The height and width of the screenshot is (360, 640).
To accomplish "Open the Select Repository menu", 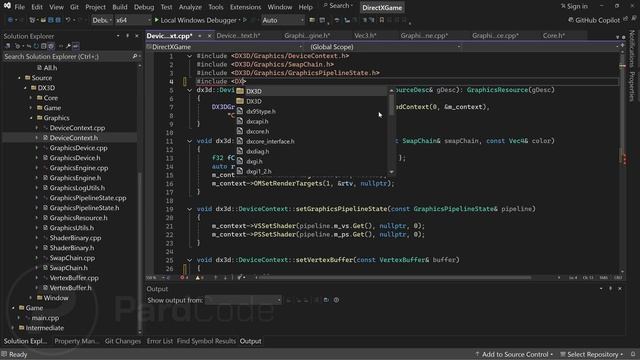I will point(592,354).
